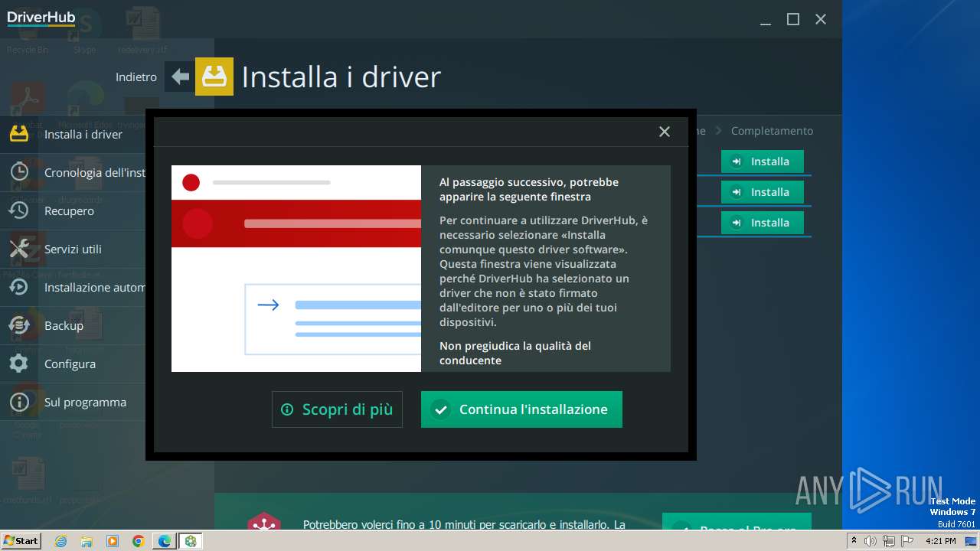
Task: Open the Recupero restore icon
Action: (x=18, y=210)
